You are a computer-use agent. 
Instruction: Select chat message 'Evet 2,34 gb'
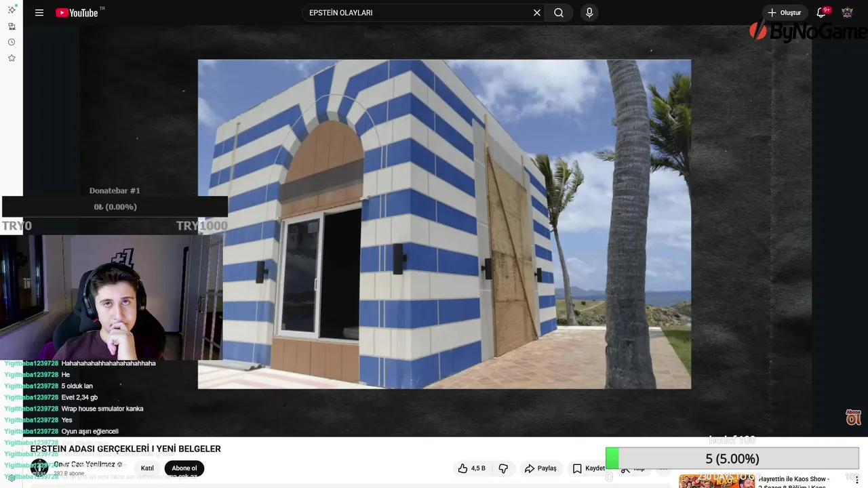pos(79,397)
